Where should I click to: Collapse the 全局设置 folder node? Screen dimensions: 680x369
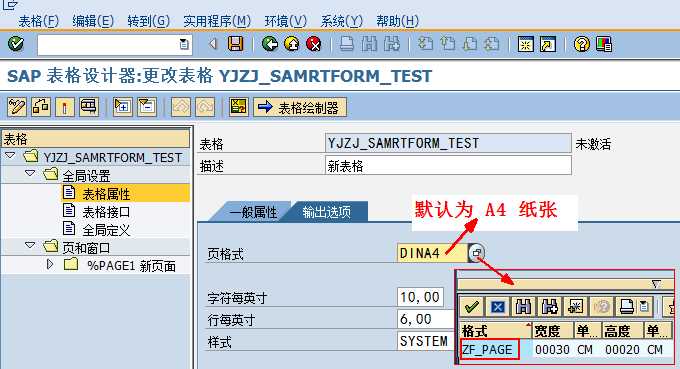(x=30, y=173)
